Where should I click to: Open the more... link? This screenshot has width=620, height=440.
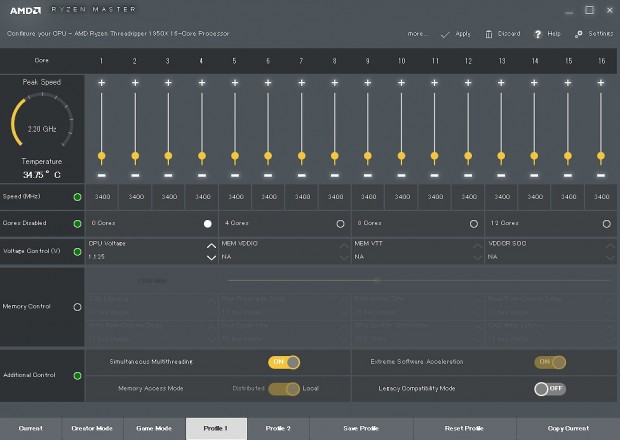418,34
